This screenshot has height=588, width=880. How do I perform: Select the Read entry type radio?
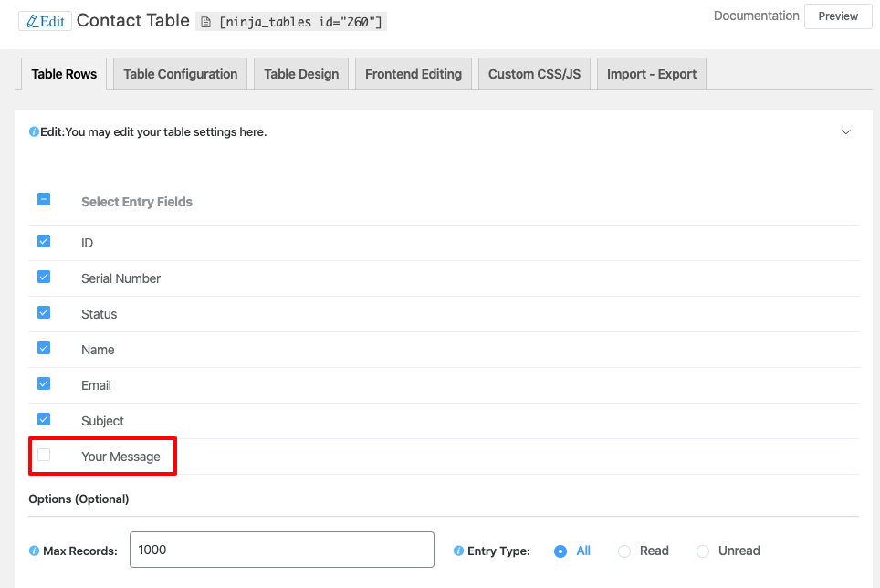point(624,551)
